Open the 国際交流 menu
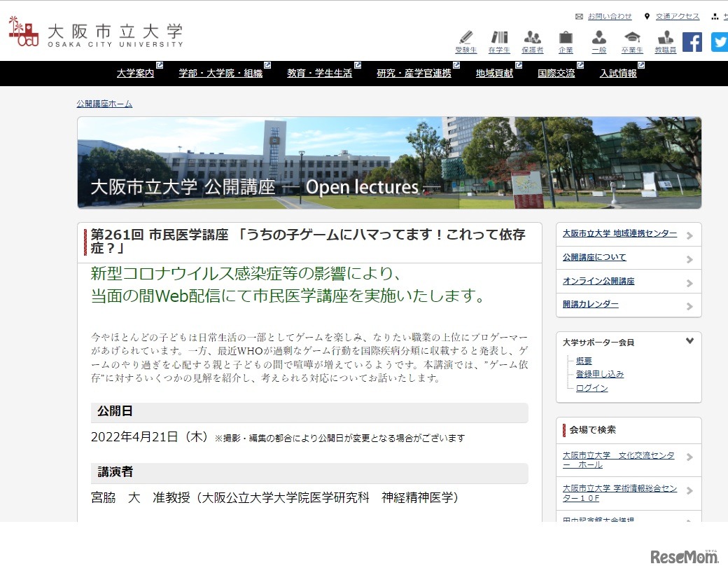The image size is (728, 573). click(x=556, y=73)
